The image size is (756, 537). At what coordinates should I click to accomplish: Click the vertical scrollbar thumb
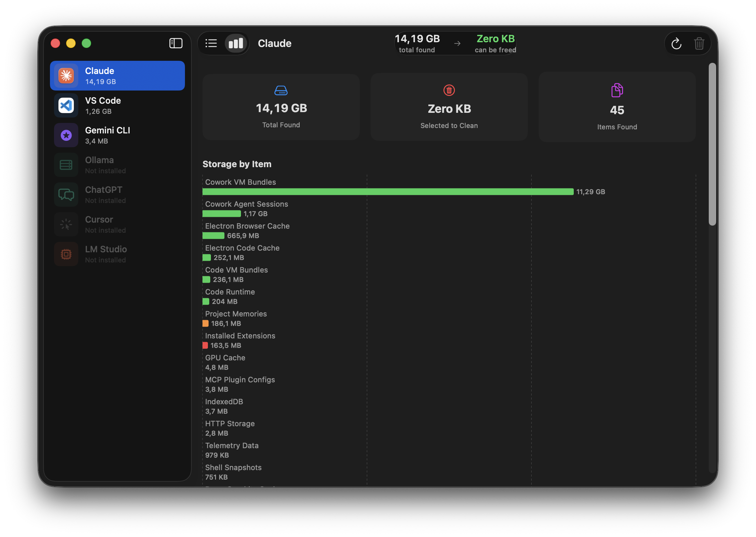712,144
